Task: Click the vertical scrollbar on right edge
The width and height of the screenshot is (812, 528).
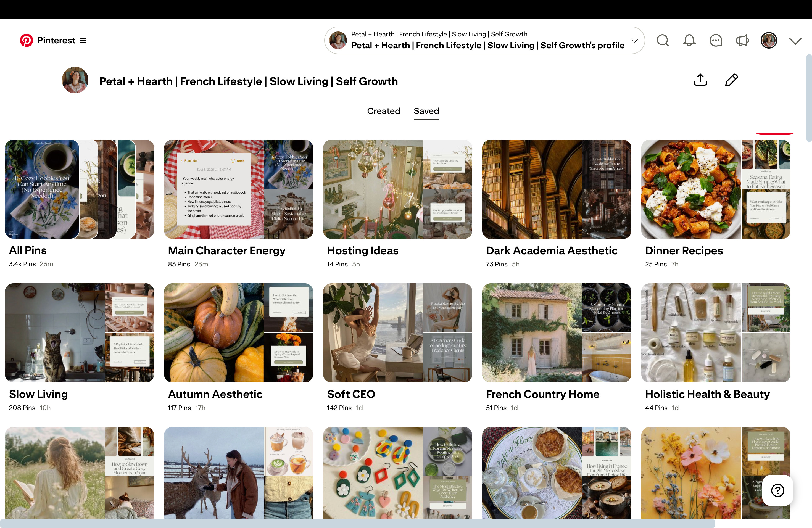Action: 809,98
